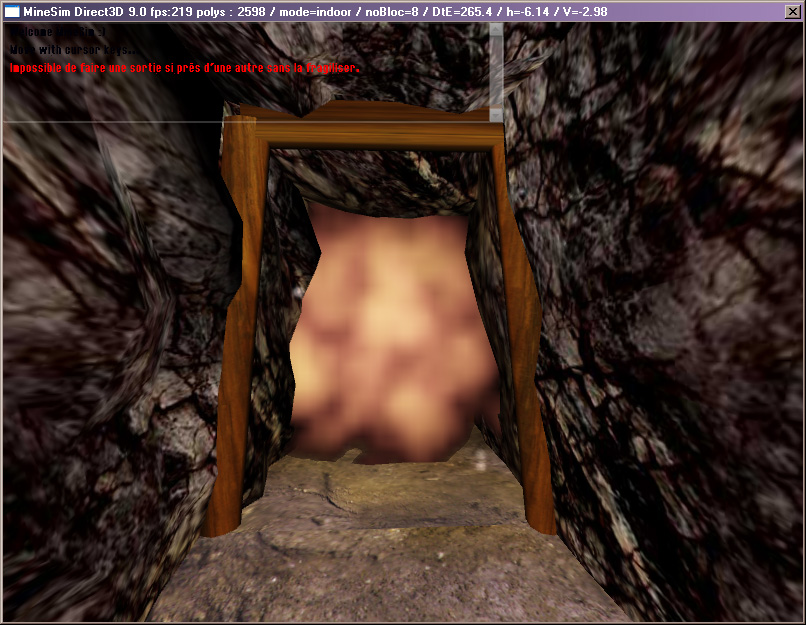Click the first 'Welcome' line in message log
The height and width of the screenshot is (625, 806).
pyautogui.click(x=60, y=31)
